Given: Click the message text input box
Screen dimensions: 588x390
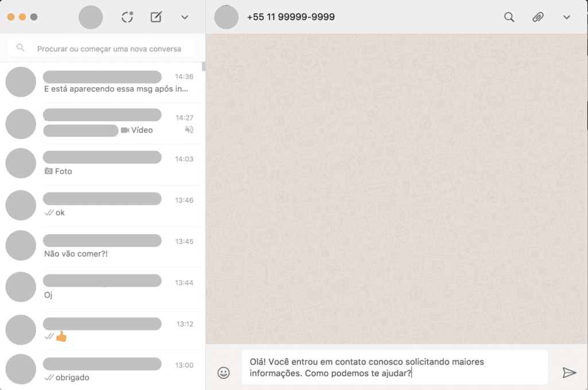Looking at the screenshot, I should click(394, 367).
